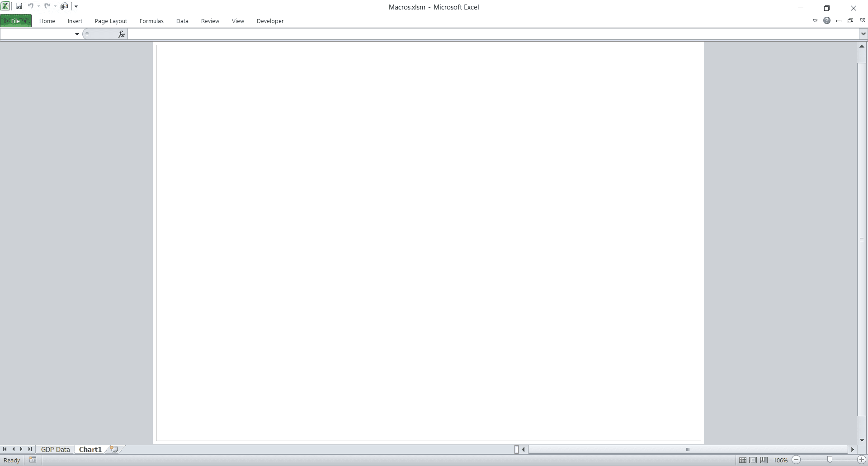
Task: Click the Zoom Out minus icon
Action: [795, 460]
